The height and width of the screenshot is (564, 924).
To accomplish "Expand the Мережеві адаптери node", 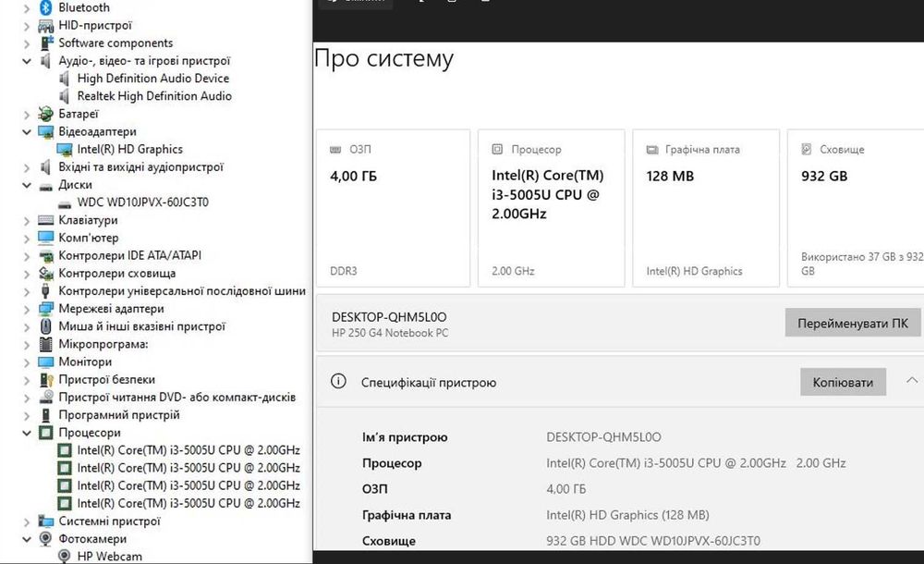I will click(27, 309).
